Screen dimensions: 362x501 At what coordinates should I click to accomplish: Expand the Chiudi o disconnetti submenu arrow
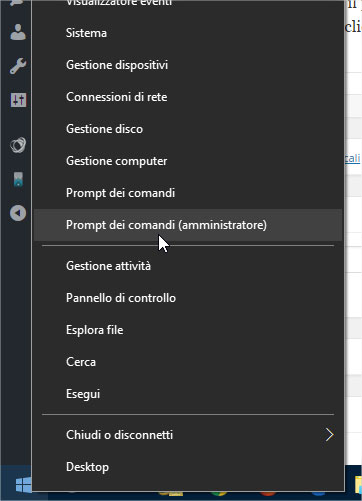click(x=329, y=435)
